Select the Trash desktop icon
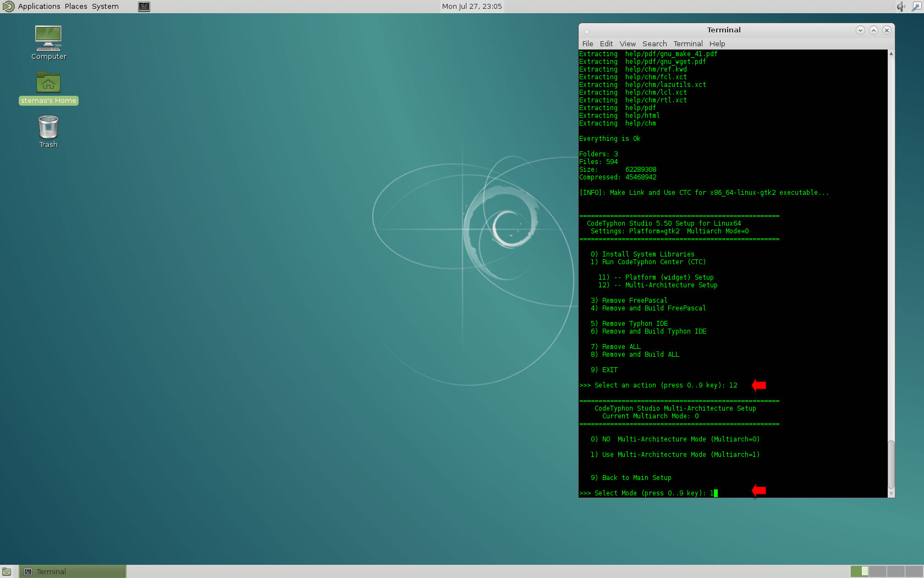924x578 pixels. point(48,132)
